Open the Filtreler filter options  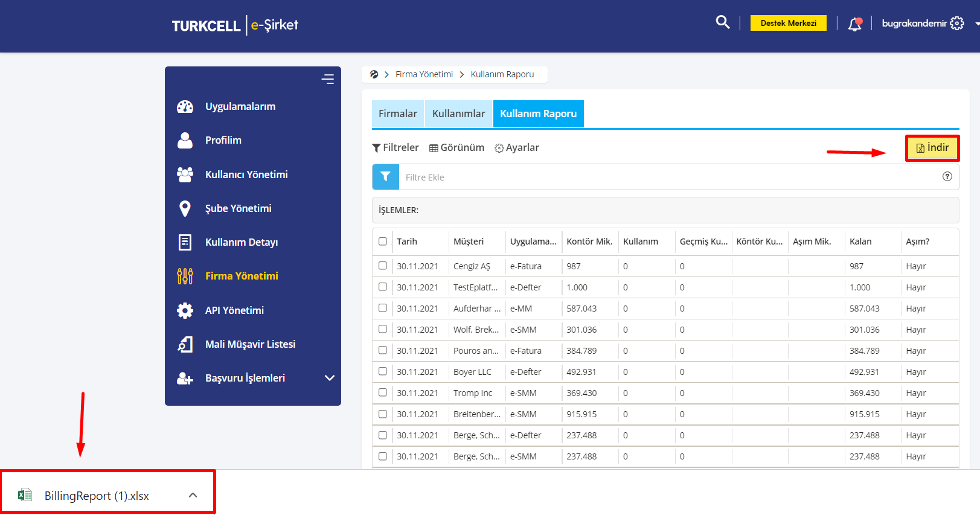pyautogui.click(x=396, y=147)
